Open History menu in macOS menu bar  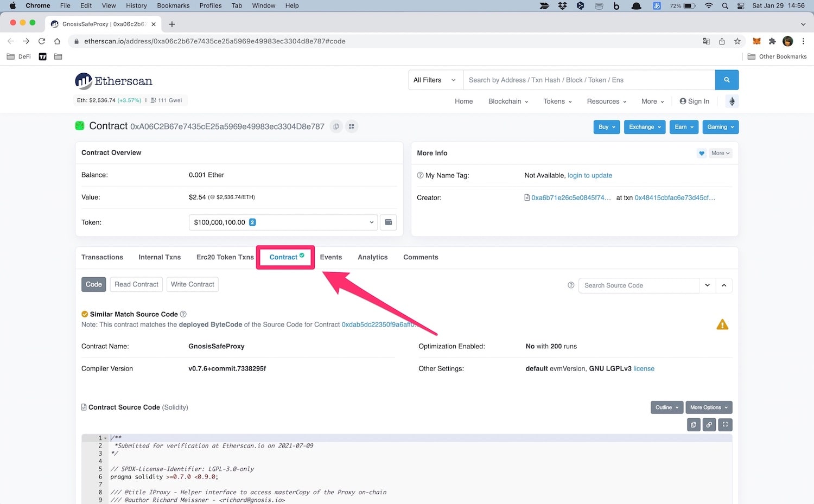(136, 5)
